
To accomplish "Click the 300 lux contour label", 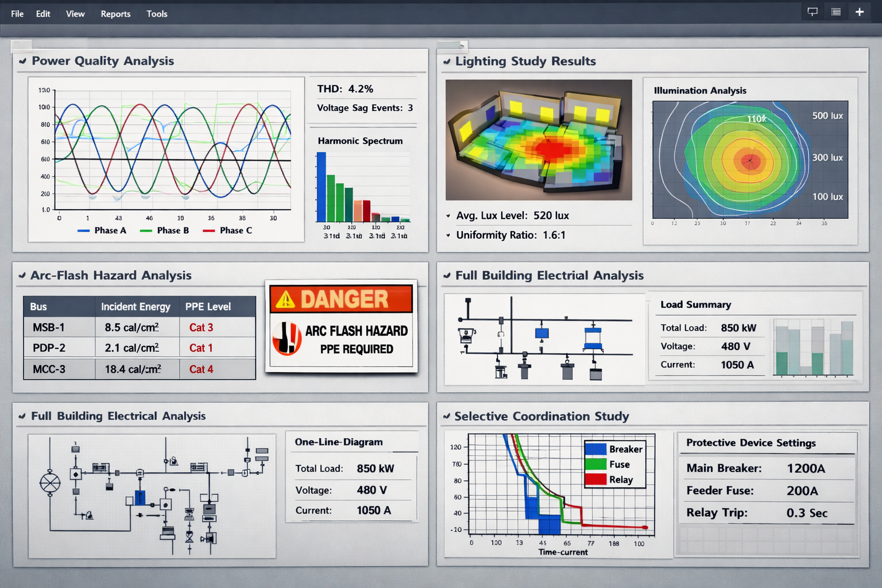I will pos(827,157).
